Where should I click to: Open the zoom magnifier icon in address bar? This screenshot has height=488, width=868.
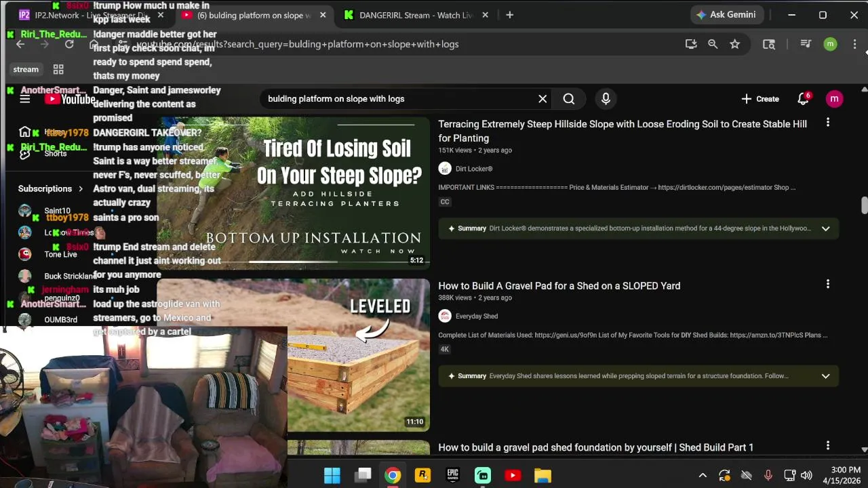[713, 44]
